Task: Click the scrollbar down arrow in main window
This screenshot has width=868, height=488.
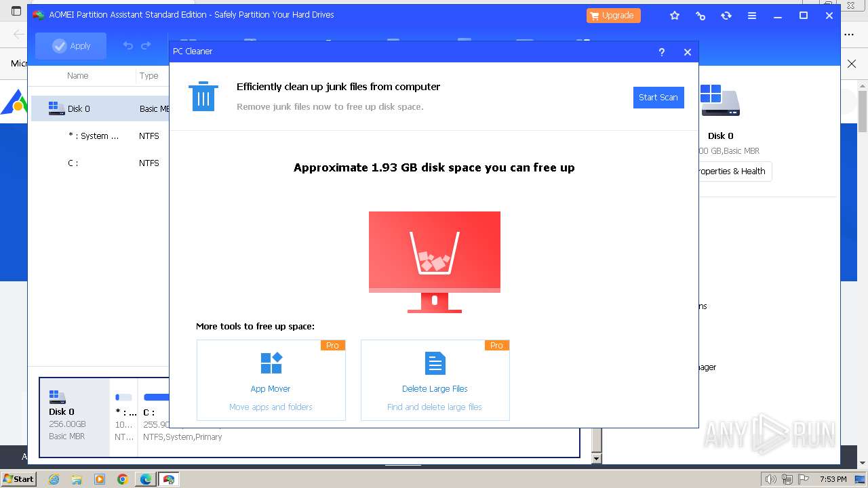Action: point(596,459)
